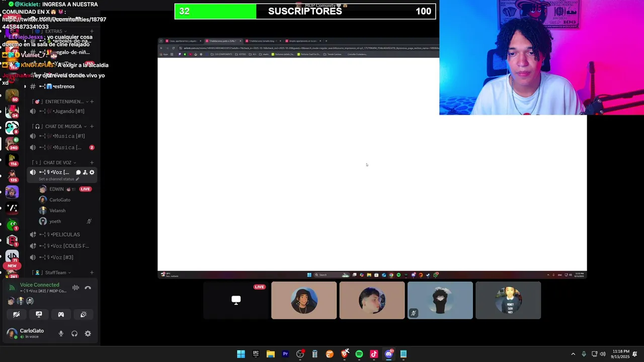Add channel to StaffTeam category

pos(92,273)
